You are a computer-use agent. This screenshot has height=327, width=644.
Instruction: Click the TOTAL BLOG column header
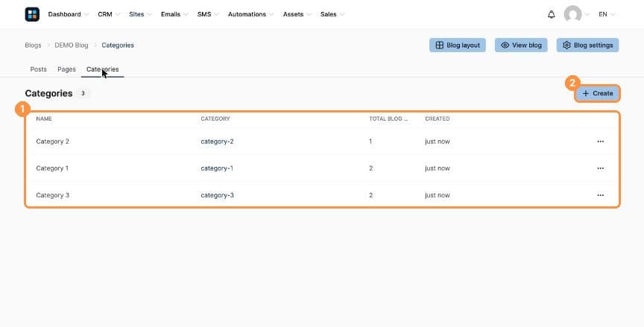point(388,118)
